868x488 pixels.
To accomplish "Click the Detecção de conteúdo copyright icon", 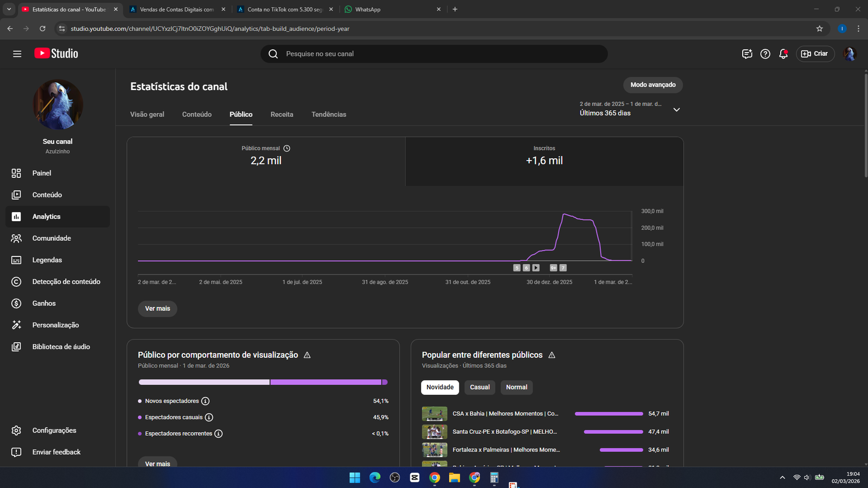I will tap(16, 281).
